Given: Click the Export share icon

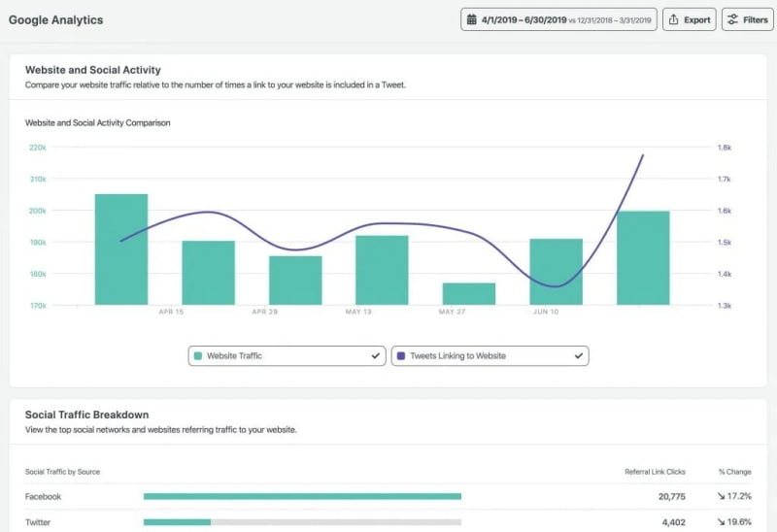Looking at the screenshot, I should [674, 19].
